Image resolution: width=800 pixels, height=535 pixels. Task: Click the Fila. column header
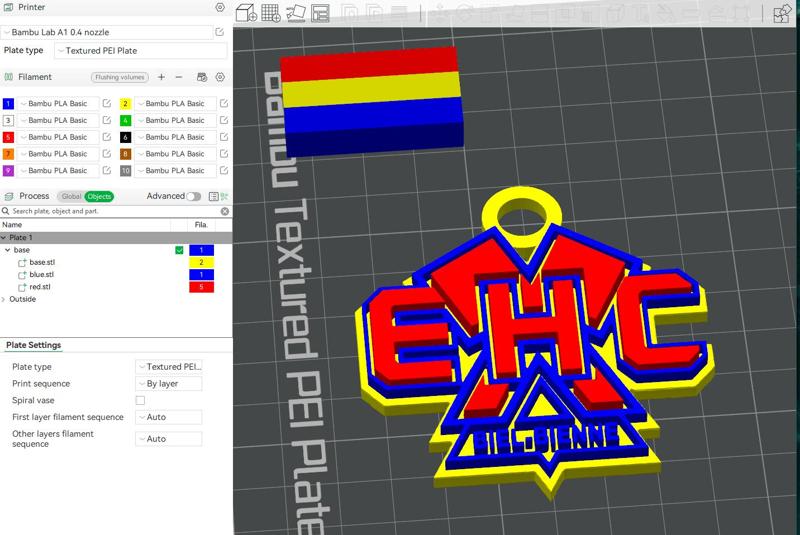click(201, 225)
